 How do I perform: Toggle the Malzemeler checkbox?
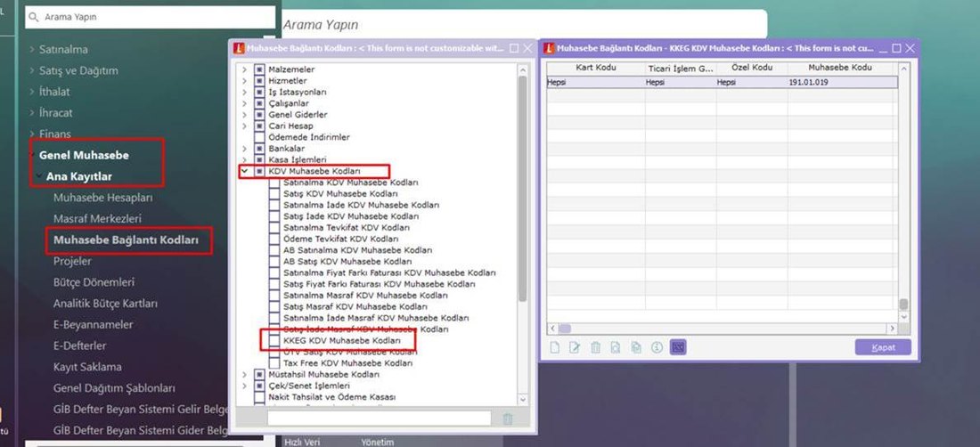point(260,70)
